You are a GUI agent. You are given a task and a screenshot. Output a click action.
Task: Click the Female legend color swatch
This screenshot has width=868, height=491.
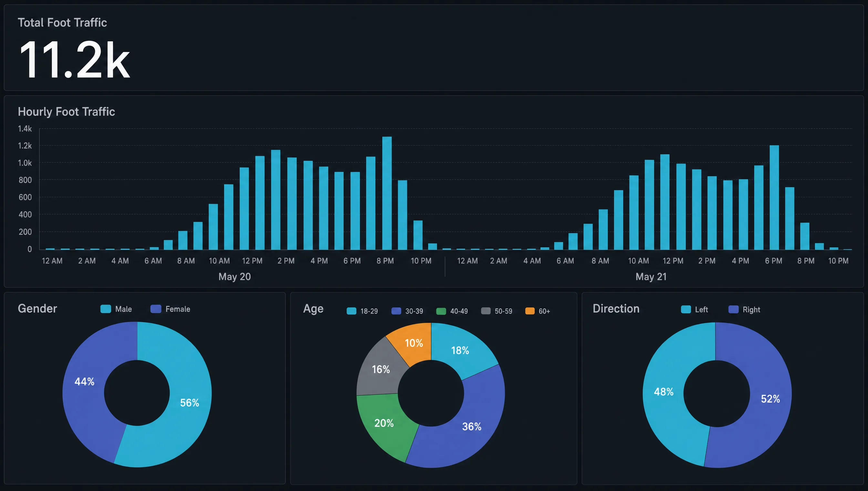coord(156,309)
